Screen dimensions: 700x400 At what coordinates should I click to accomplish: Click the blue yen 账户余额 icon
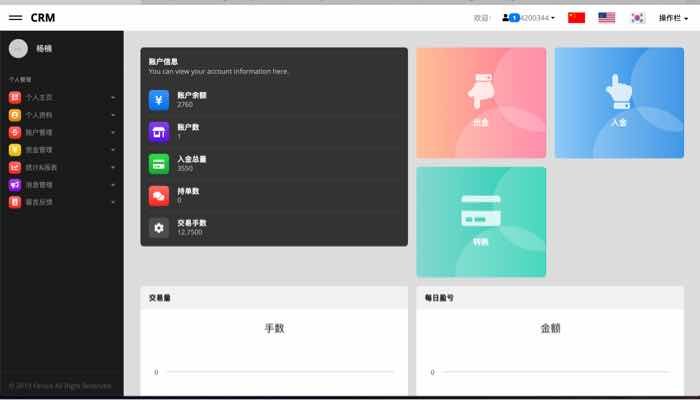tap(159, 100)
